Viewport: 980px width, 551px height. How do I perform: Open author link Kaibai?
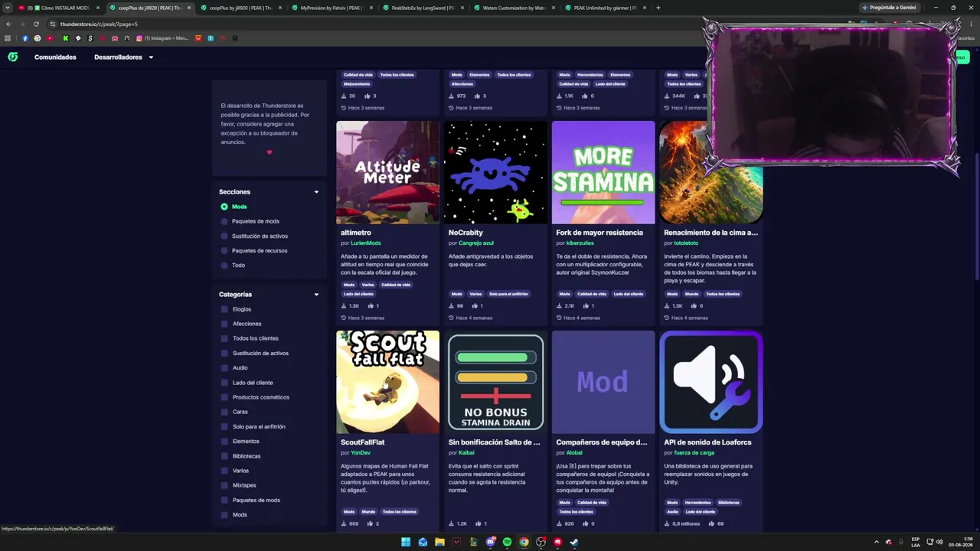466,453
